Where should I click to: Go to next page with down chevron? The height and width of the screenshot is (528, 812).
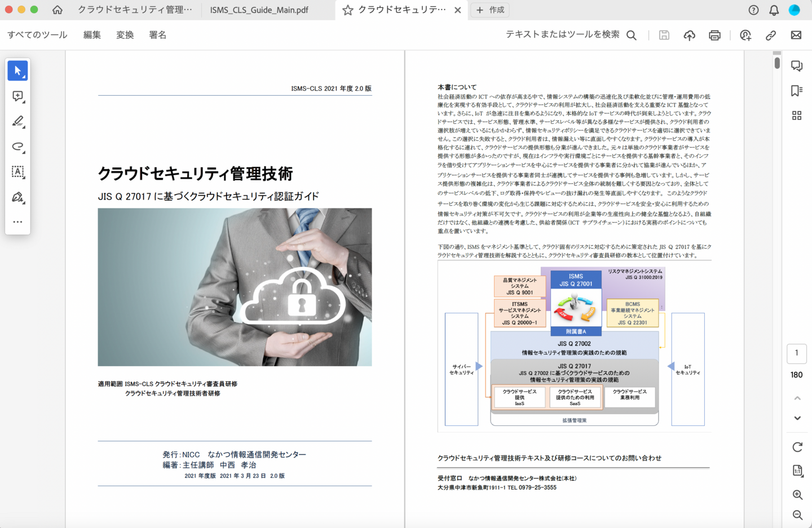tap(797, 418)
